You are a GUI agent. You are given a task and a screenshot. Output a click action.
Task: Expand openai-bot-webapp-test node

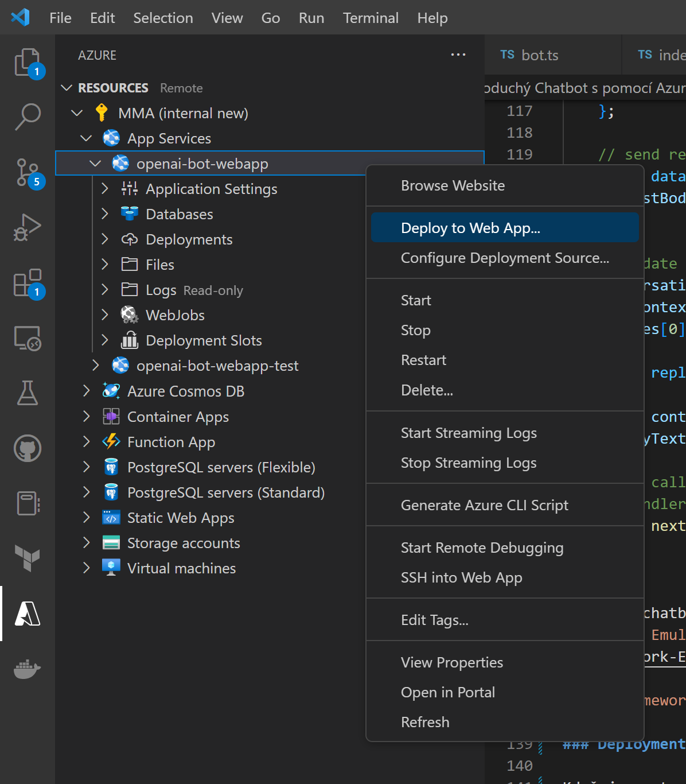[x=95, y=366]
